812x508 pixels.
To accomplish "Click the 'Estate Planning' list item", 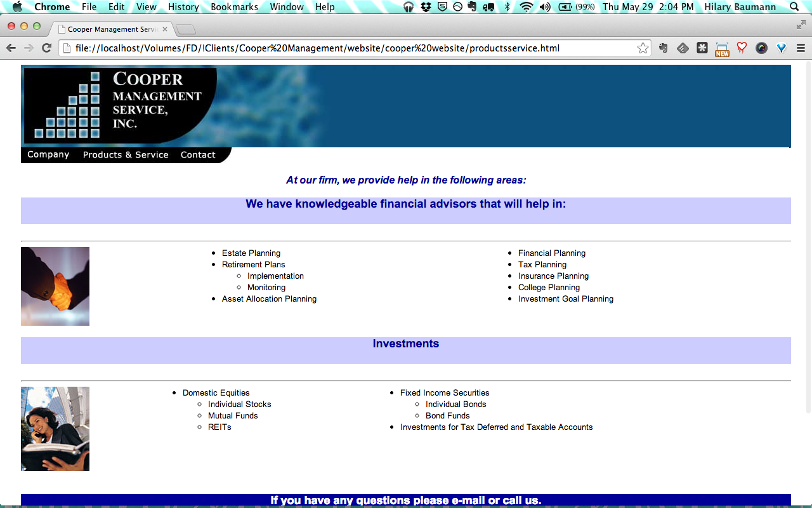I will pyautogui.click(x=251, y=253).
